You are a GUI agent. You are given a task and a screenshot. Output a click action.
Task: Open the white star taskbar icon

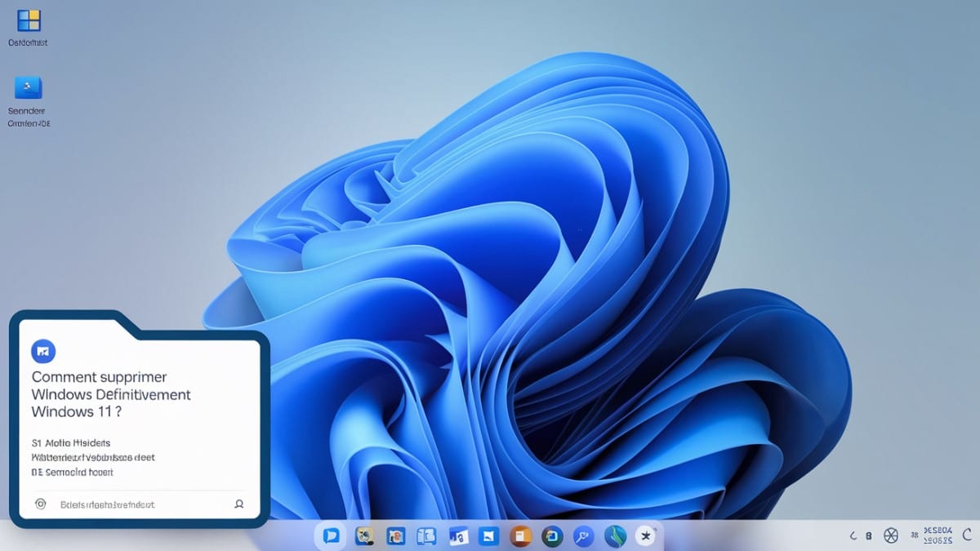[646, 535]
